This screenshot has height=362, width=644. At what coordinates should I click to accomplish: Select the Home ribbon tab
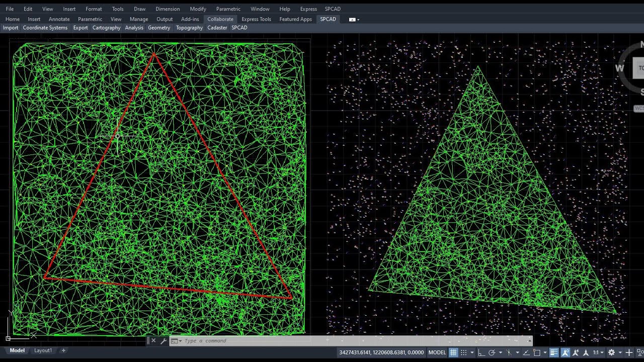tap(13, 19)
